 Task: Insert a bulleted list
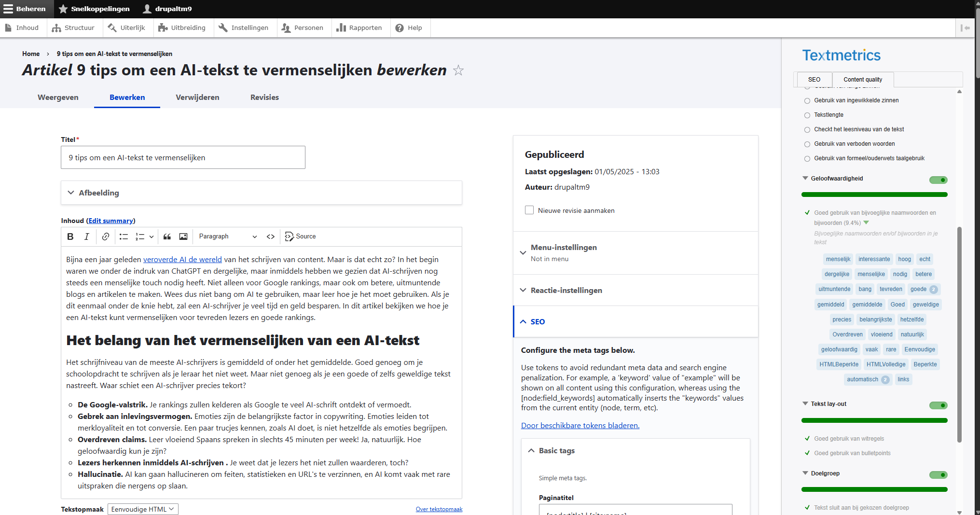[124, 237]
